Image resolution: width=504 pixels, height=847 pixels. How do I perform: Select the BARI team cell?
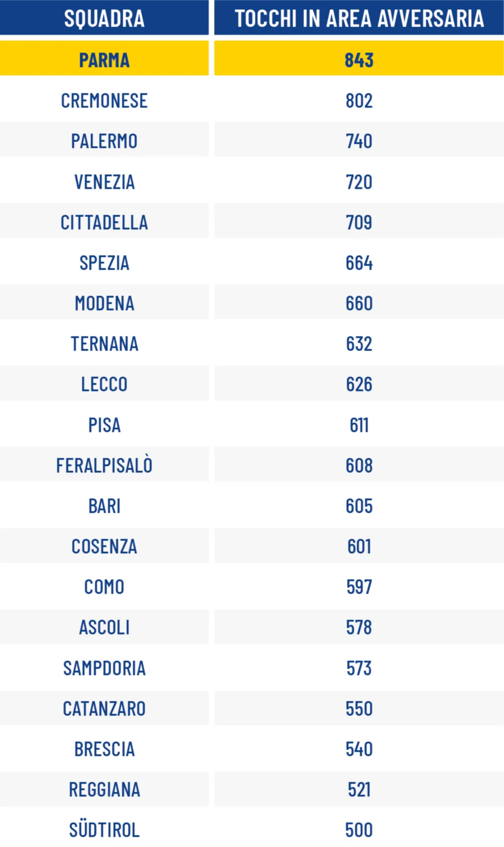(x=104, y=505)
